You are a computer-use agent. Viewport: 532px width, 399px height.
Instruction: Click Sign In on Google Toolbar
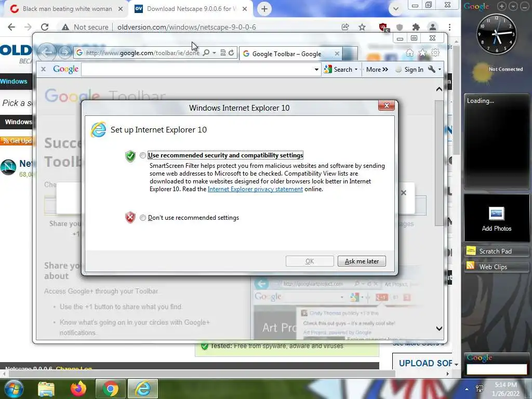[410, 70]
